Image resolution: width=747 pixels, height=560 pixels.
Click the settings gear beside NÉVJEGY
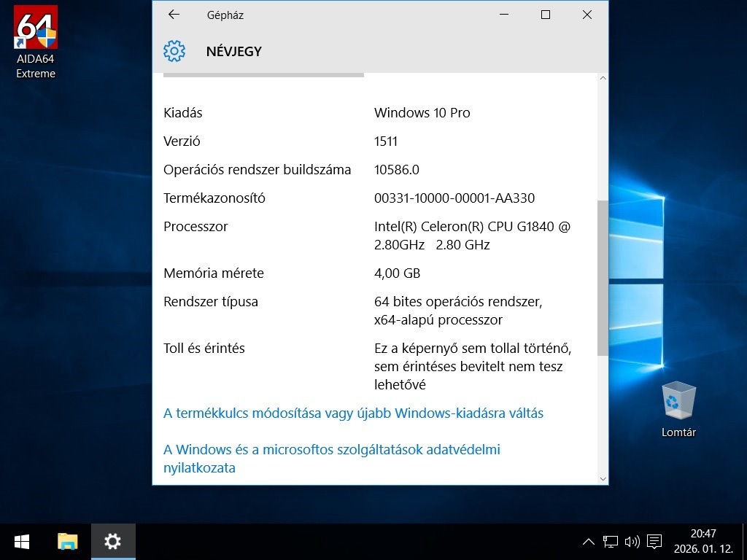[174, 51]
